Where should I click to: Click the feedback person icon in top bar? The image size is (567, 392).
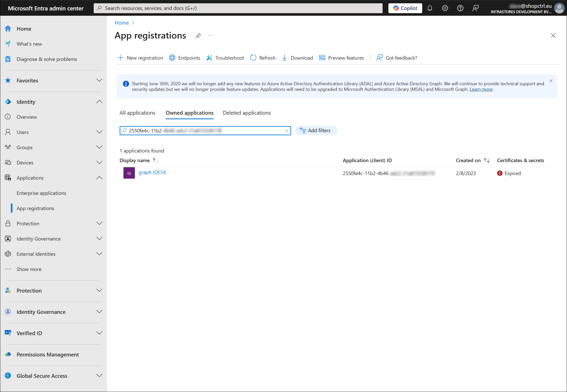pos(476,8)
